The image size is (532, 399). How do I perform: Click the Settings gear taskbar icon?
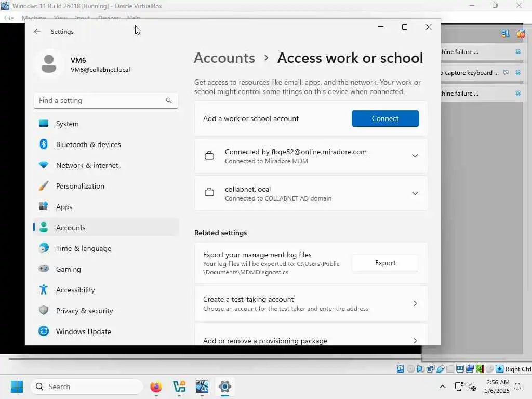click(224, 387)
